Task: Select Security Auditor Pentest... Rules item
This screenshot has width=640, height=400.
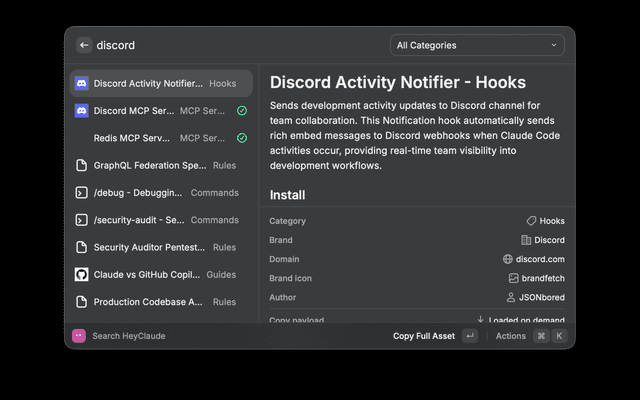Action: coord(161,247)
